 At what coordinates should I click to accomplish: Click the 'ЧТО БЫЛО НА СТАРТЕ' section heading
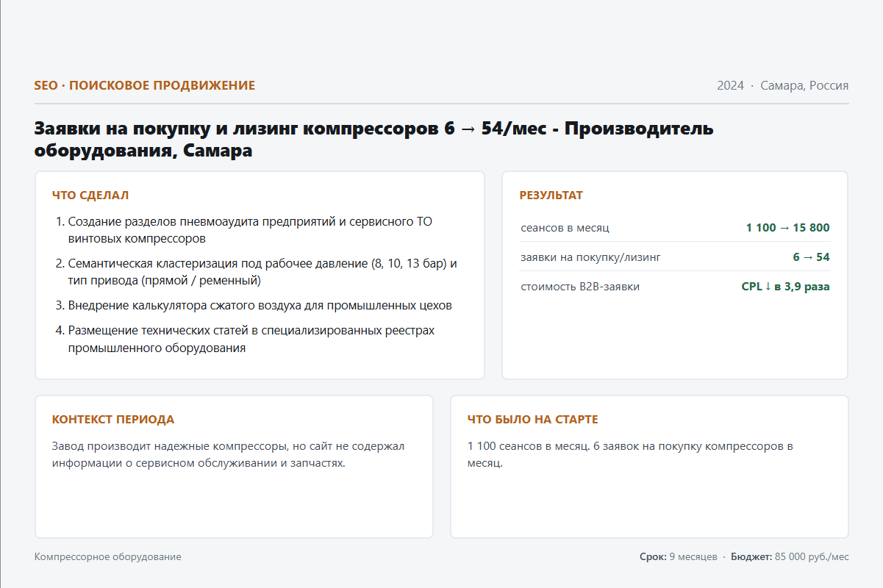click(533, 420)
